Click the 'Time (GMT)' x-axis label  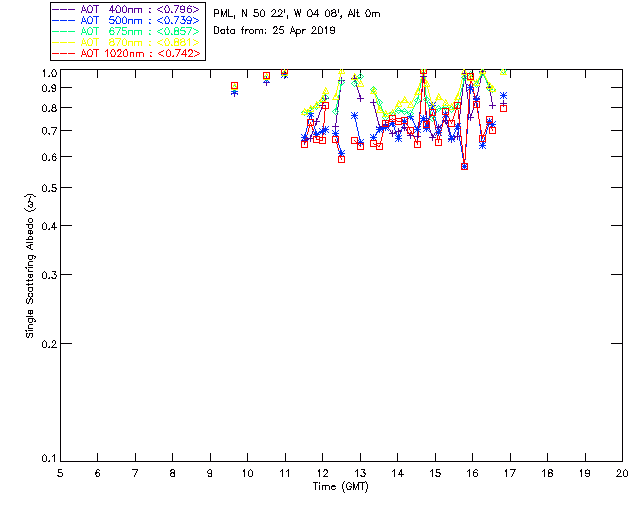pos(340,485)
